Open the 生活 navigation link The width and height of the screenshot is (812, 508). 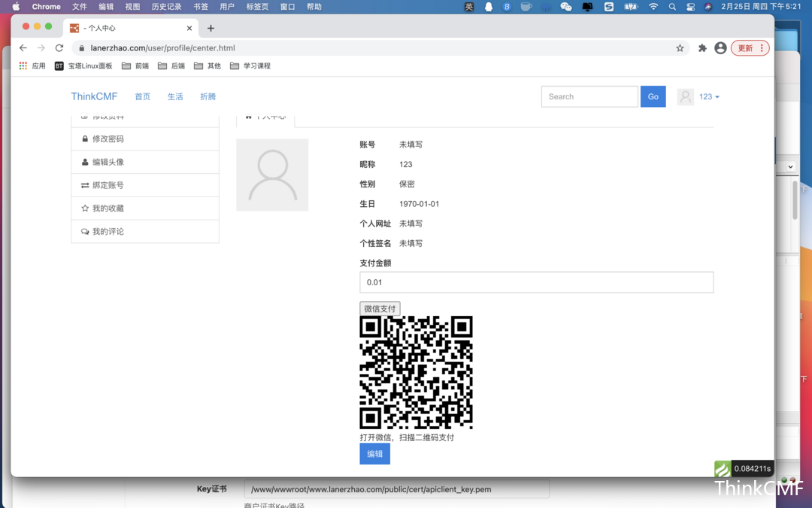[x=175, y=97]
